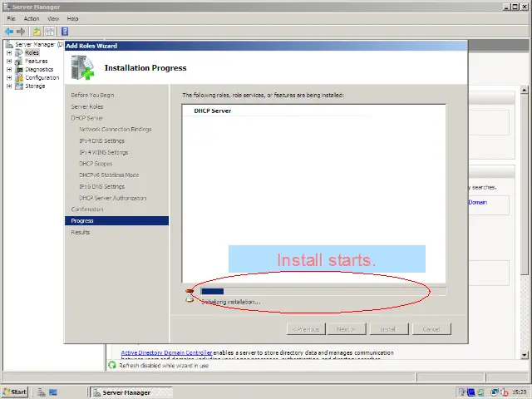
Task: Click the Server Manager root node icon
Action: tap(9, 44)
